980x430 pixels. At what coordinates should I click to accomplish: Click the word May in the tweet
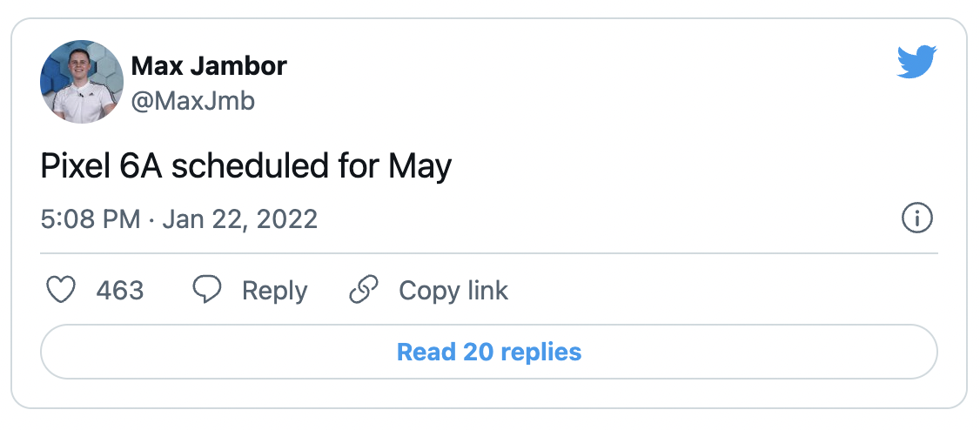(423, 165)
